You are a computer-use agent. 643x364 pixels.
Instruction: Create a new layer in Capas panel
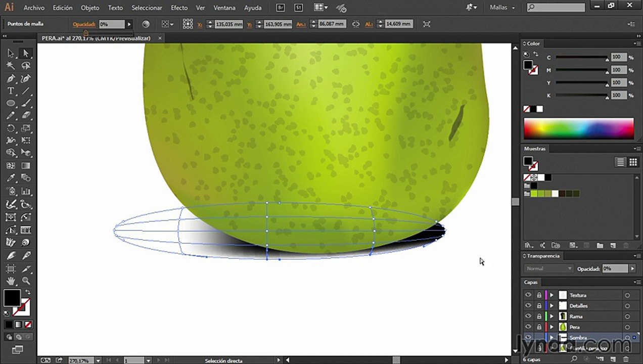(x=613, y=359)
